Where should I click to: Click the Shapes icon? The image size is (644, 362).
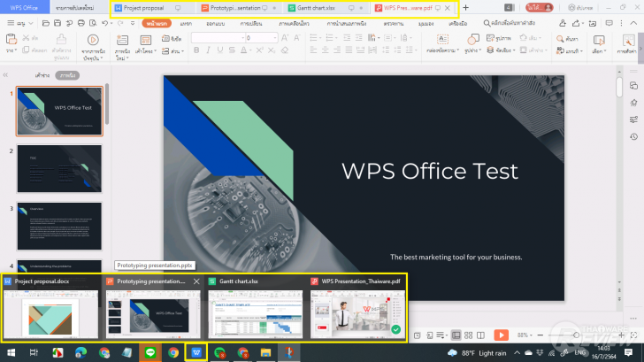472,40
